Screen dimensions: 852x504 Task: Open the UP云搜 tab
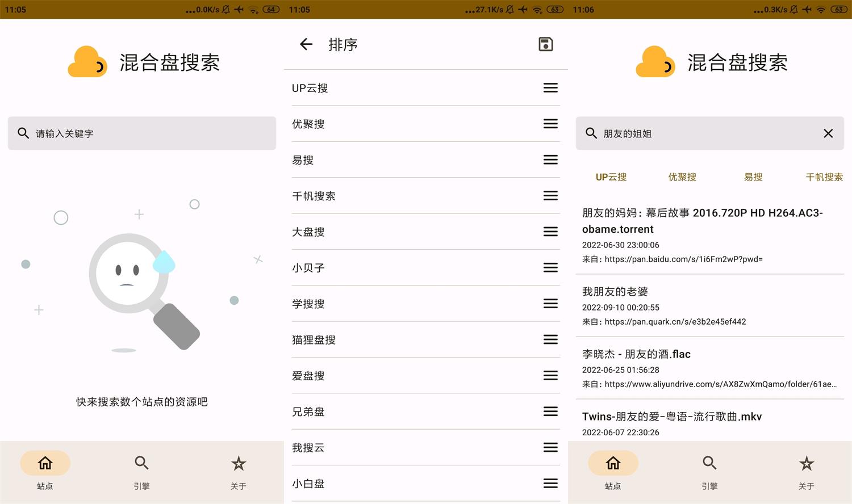click(611, 177)
